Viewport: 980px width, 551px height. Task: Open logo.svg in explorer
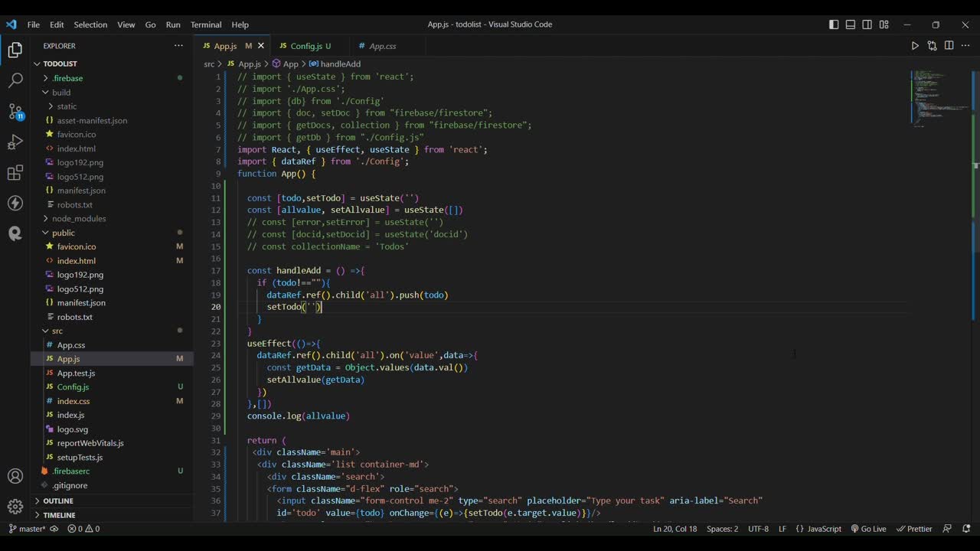coord(72,429)
